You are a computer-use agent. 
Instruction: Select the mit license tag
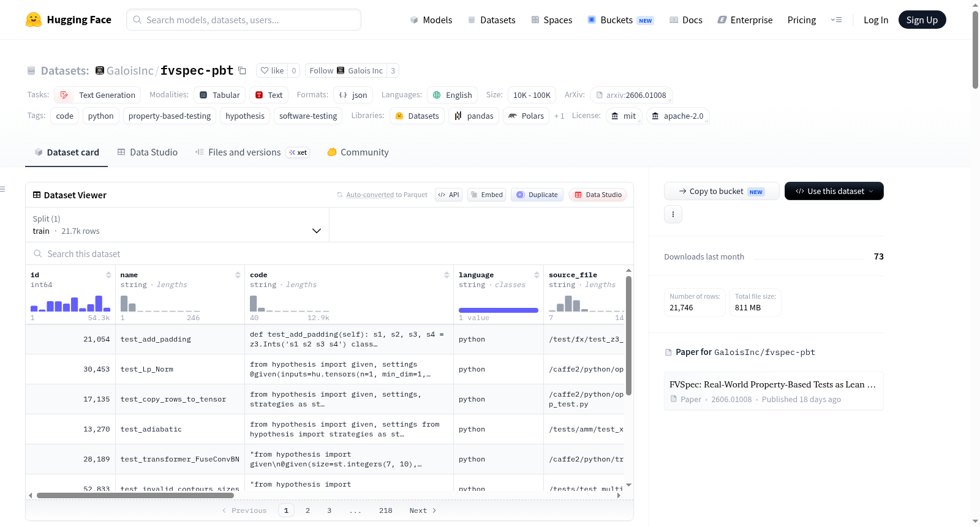pos(624,116)
